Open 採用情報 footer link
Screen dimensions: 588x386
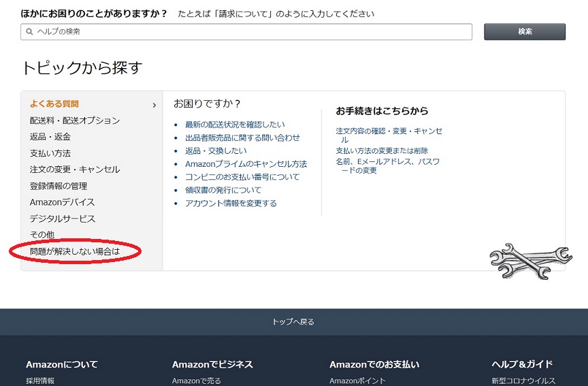40,381
